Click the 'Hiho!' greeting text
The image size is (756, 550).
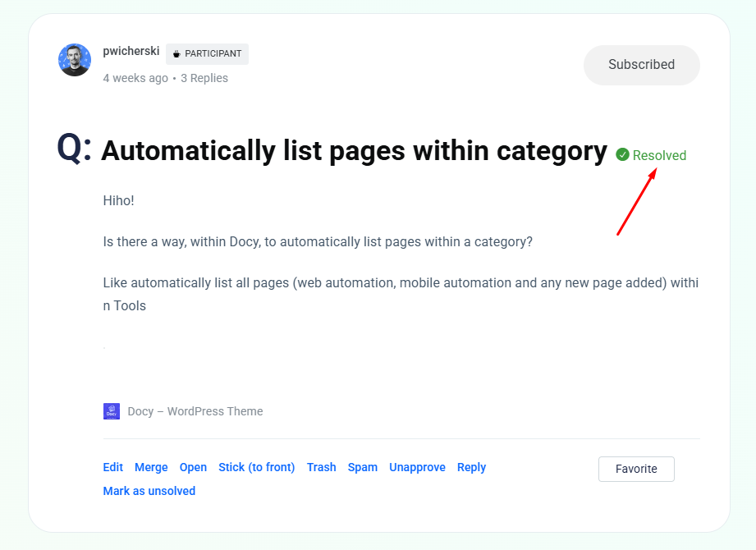point(118,200)
